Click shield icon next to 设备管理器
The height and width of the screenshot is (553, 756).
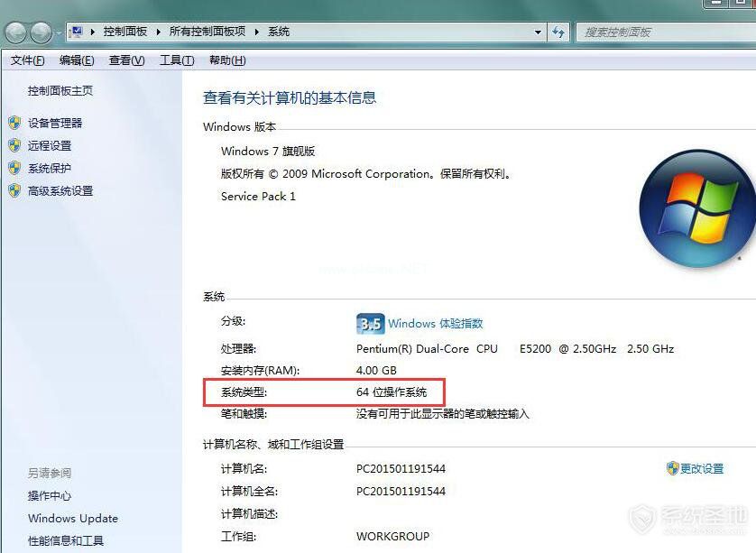point(14,123)
